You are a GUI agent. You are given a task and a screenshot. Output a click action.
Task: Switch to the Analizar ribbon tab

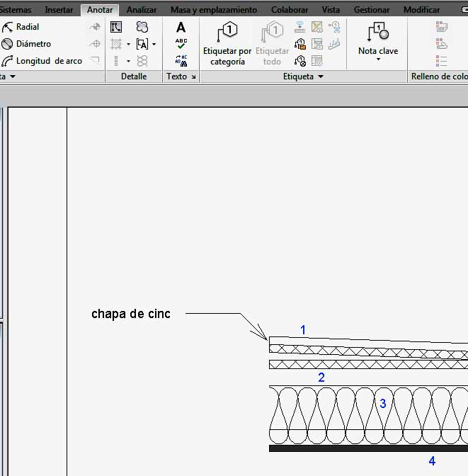click(x=142, y=10)
